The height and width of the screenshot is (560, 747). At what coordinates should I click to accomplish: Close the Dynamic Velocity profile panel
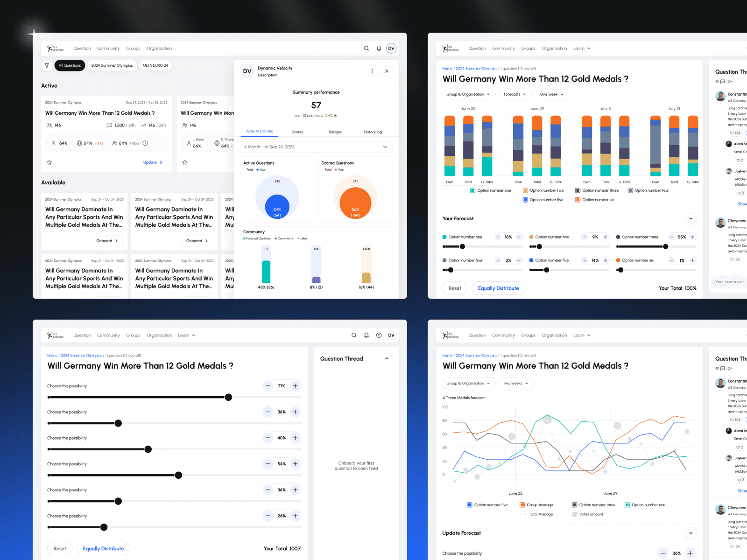pos(387,71)
